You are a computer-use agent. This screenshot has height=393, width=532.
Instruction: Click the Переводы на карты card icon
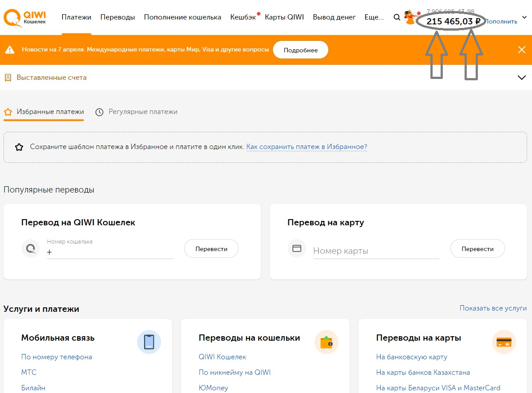point(504,342)
